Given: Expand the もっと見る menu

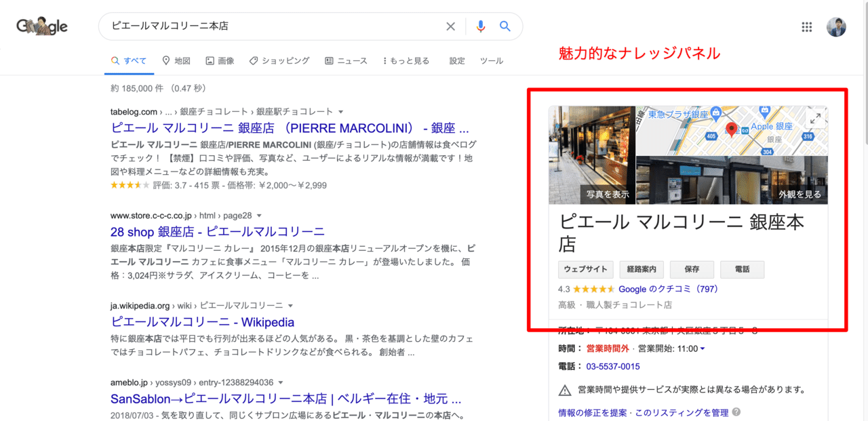Looking at the screenshot, I should point(406,61).
